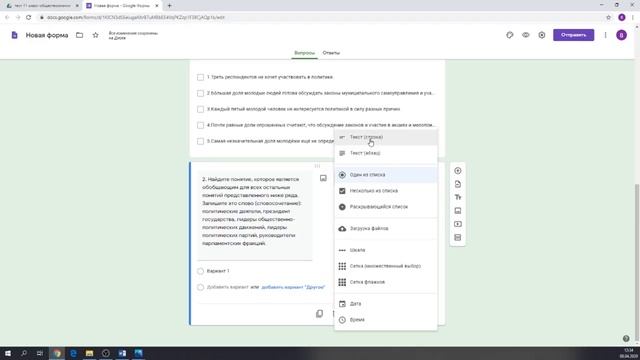The height and width of the screenshot is (360, 640).
Task: Click добавить вариант "Другой" link
Action: tap(293, 287)
